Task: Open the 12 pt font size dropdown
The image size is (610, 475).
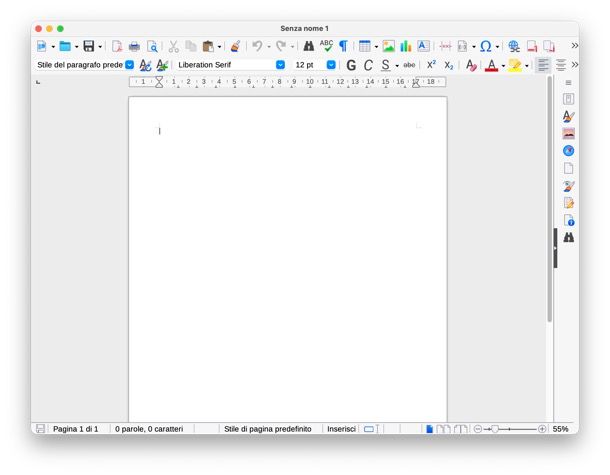Action: coord(331,65)
